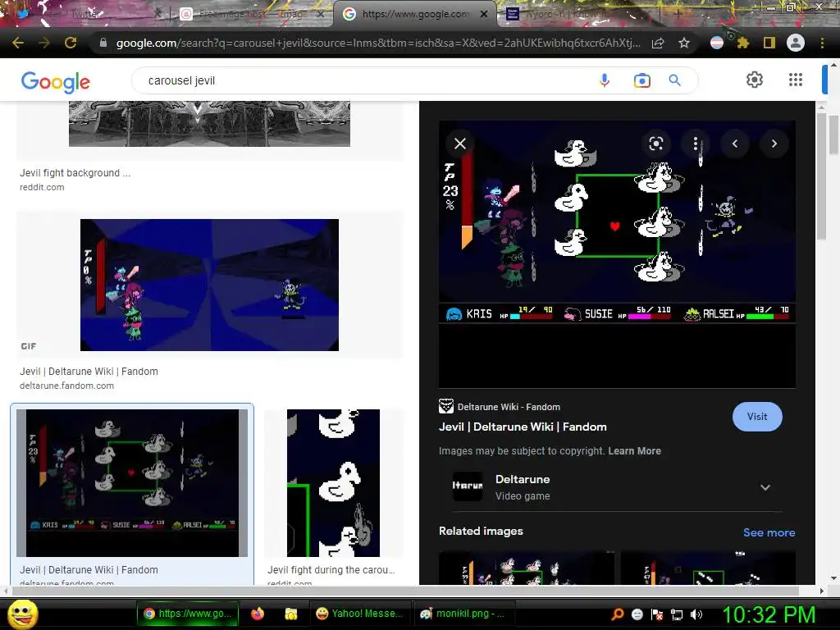Click See more related images

(x=769, y=532)
